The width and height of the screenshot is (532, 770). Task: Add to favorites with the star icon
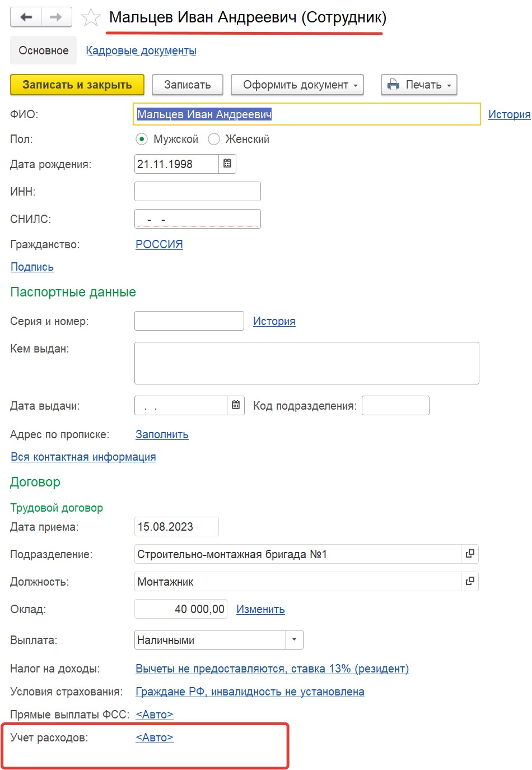(x=91, y=17)
